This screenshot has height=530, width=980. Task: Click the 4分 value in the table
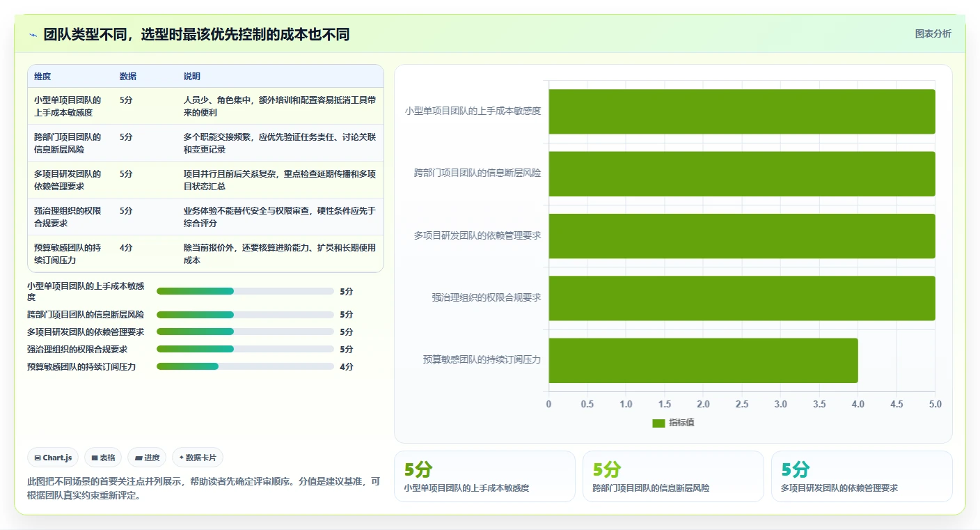[126, 248]
